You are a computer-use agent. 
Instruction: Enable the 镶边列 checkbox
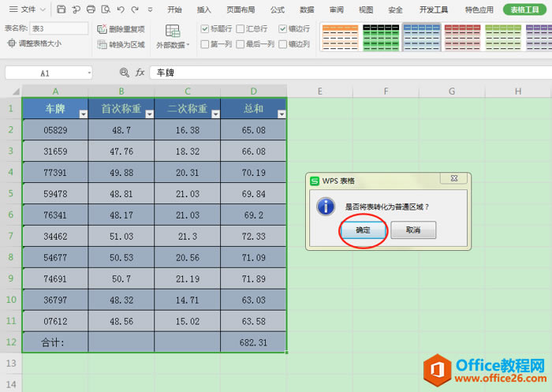[x=282, y=44]
